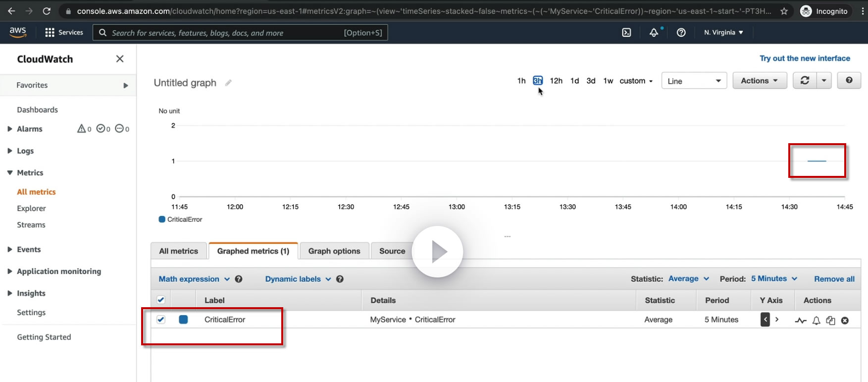
Task: Open the AWS header help icon
Action: pos(681,33)
